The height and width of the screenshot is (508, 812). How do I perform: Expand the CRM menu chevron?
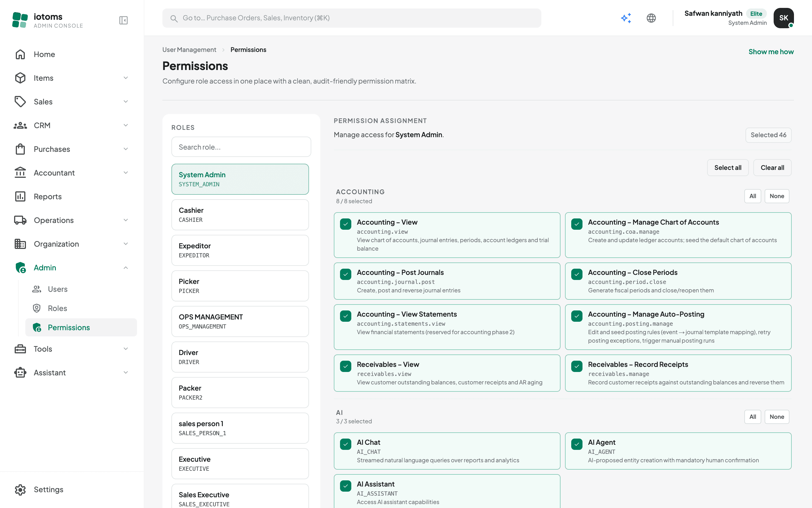[x=126, y=125]
